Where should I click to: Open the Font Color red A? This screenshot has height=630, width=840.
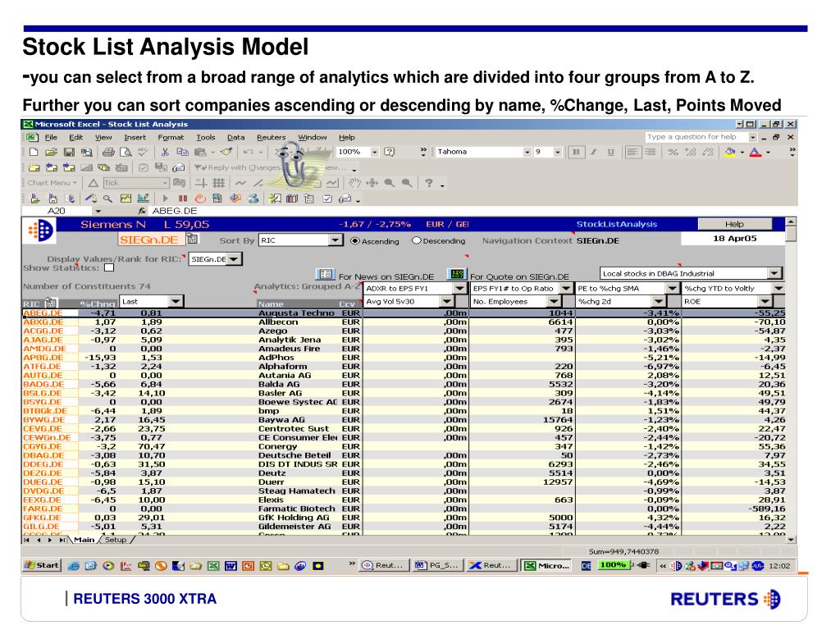756,152
